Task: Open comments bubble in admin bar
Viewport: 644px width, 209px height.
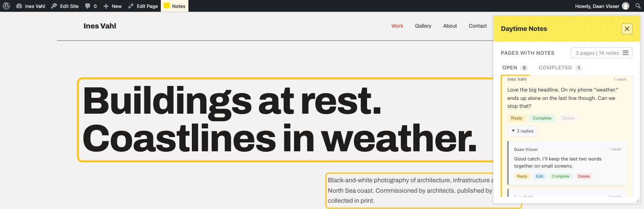Action: click(x=91, y=6)
